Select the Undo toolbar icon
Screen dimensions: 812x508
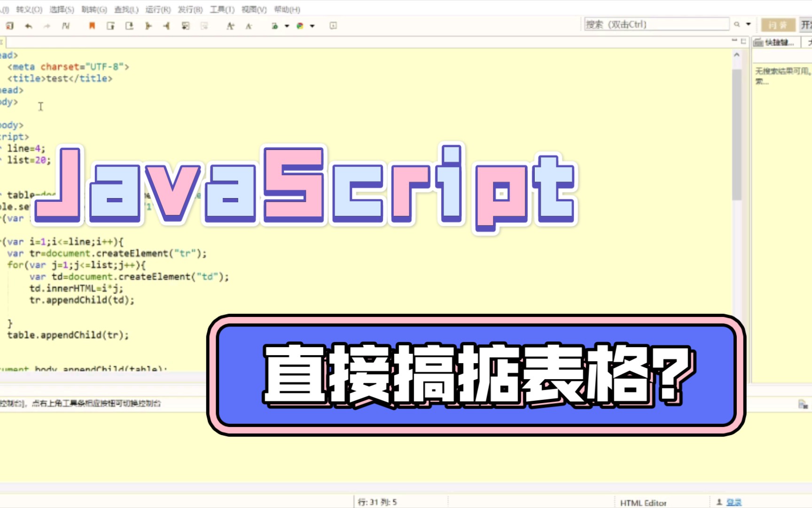pos(29,26)
